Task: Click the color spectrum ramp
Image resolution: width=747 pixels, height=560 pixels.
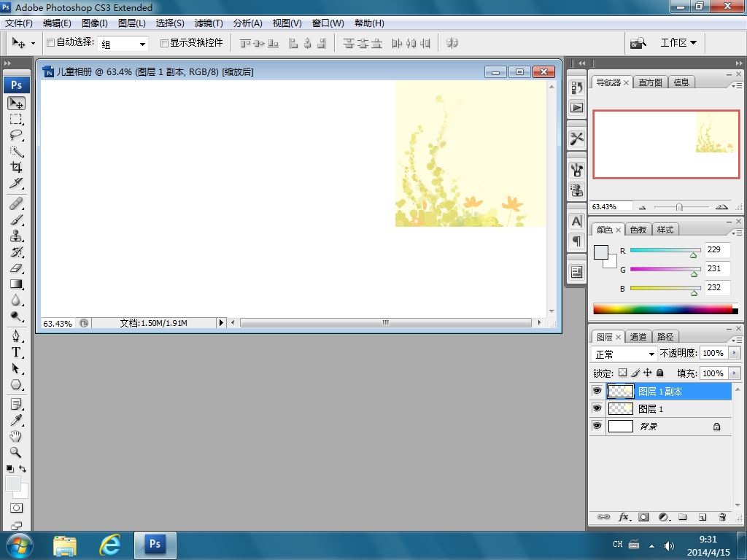Action: pos(665,309)
